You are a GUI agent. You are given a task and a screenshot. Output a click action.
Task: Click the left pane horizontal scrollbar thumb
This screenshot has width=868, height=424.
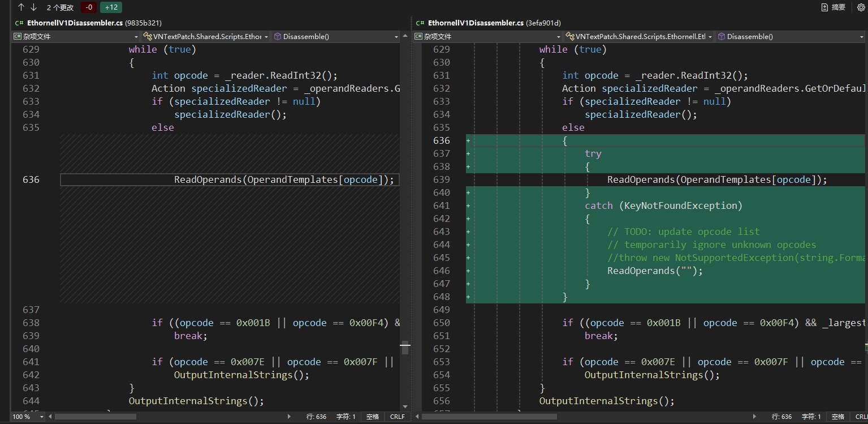(95, 417)
